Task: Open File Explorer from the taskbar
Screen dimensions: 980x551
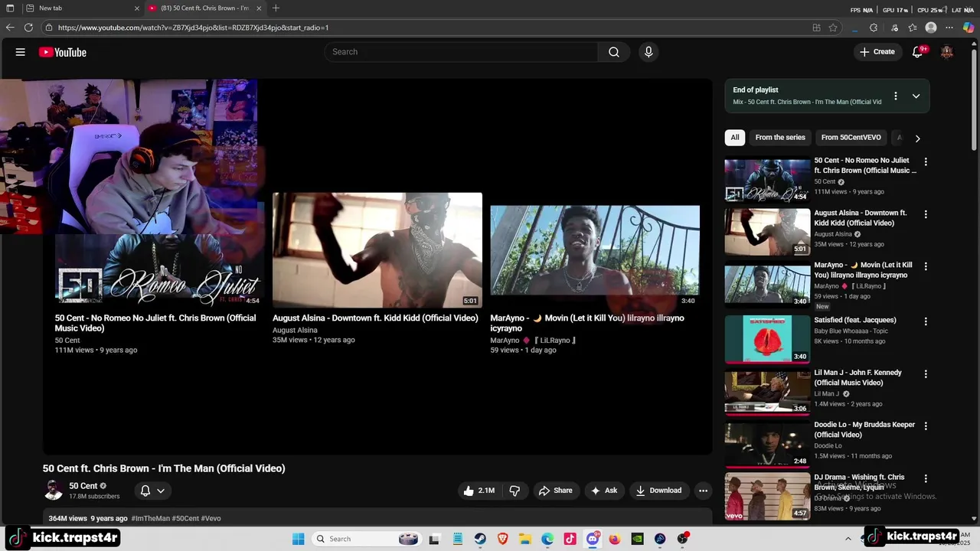Action: (x=525, y=539)
